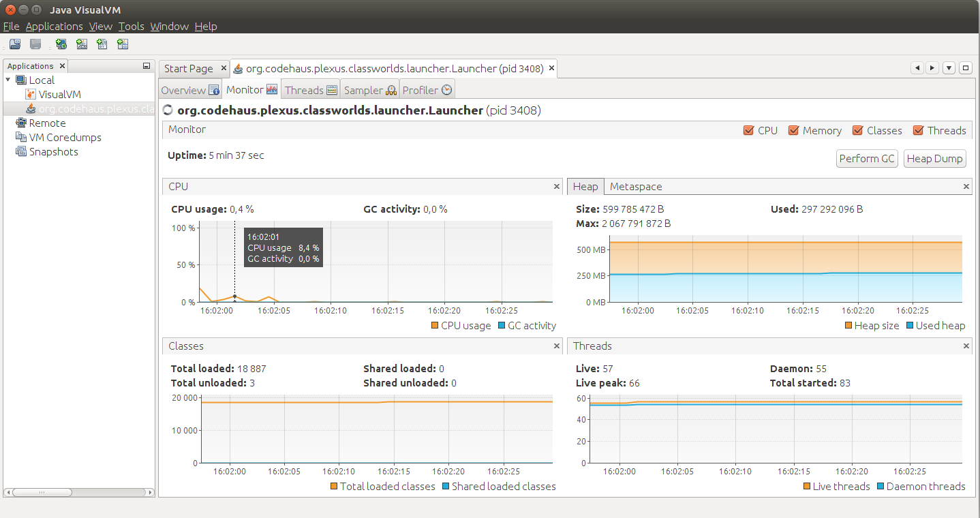Switch to the Overview tab

pos(190,90)
